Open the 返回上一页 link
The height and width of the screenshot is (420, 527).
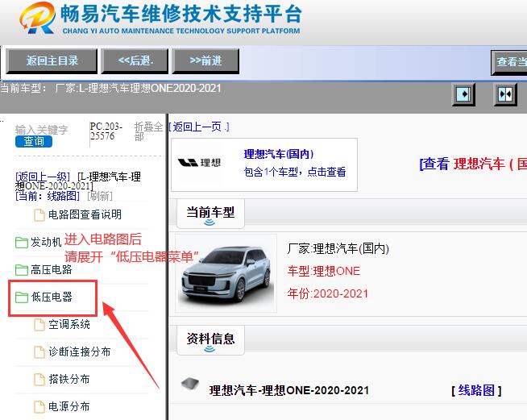coord(199,127)
